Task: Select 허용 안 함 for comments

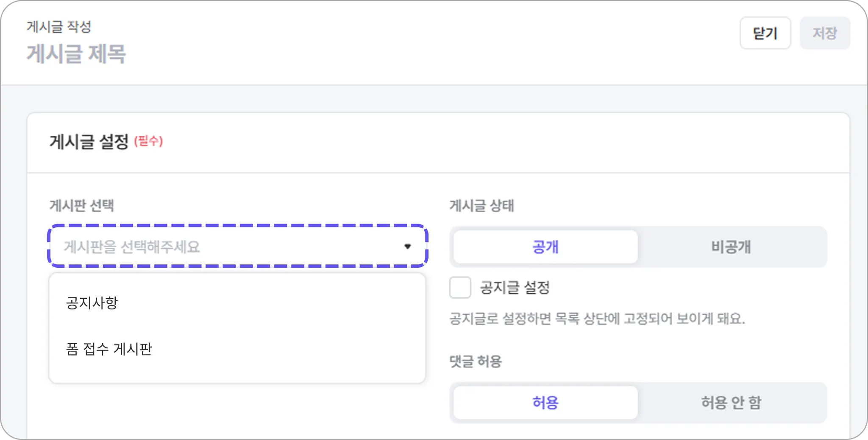Action: (731, 402)
